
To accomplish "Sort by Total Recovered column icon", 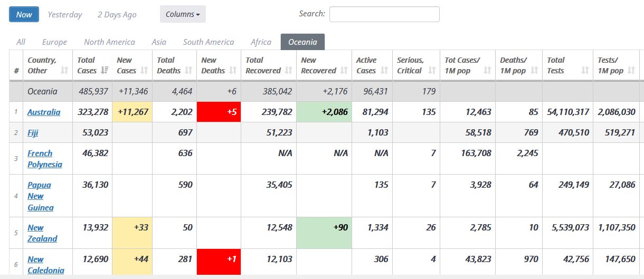I will [x=288, y=71].
